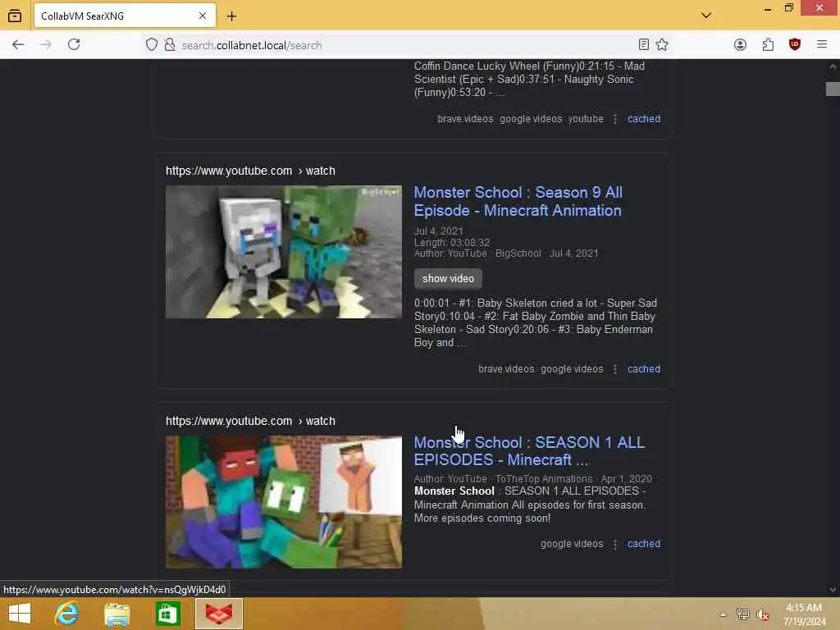Image resolution: width=840 pixels, height=630 pixels.
Task: Open a new tab with the plus button
Action: tap(231, 16)
